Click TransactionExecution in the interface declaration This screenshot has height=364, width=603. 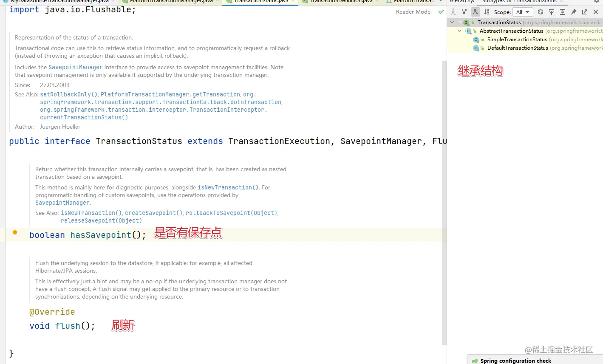(x=279, y=141)
